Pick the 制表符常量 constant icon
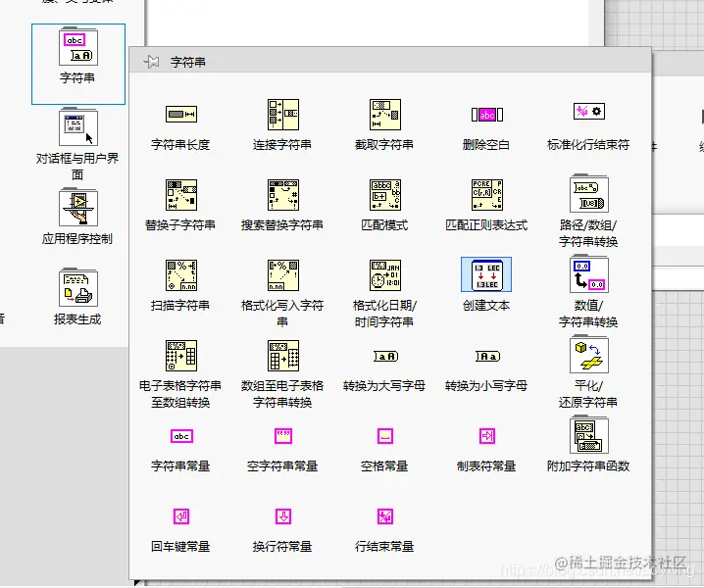Screen dimensions: 704x588 pyautogui.click(x=487, y=436)
